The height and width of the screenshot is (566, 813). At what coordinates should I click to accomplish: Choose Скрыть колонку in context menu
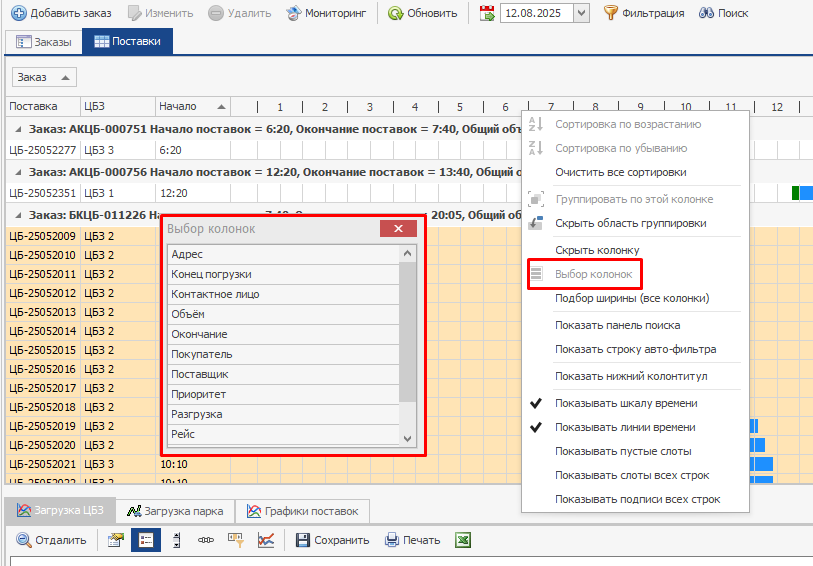pos(597,249)
